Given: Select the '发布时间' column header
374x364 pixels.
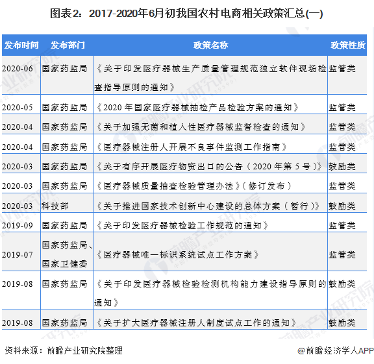Looking at the screenshot, I should pyautogui.click(x=21, y=45).
